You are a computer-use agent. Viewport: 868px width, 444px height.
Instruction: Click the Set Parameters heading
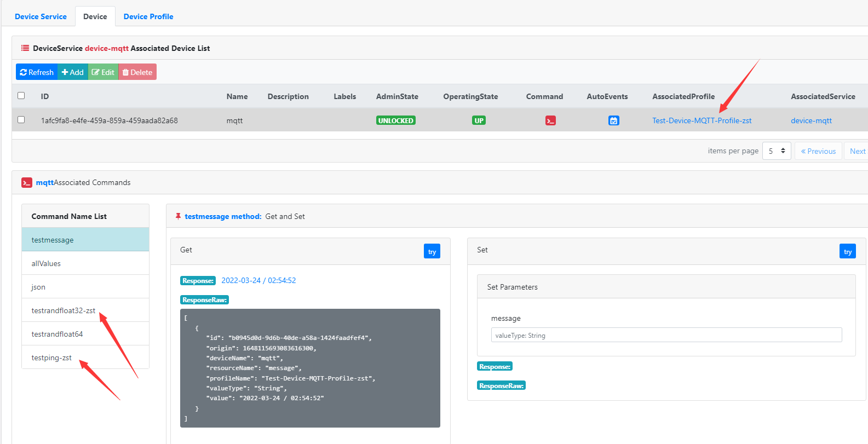click(513, 287)
